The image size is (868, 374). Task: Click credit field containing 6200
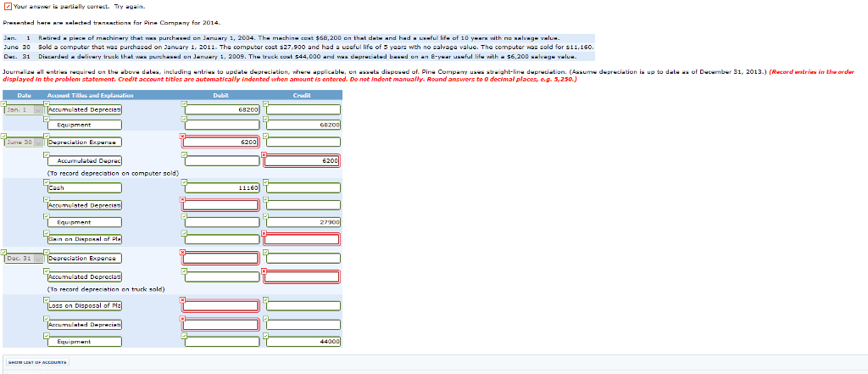[x=303, y=161]
